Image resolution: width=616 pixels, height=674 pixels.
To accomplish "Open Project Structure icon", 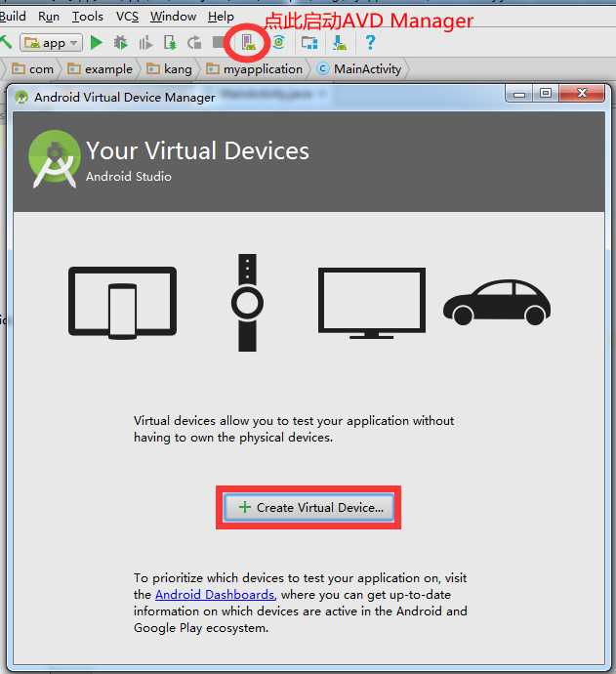I will tap(309, 43).
